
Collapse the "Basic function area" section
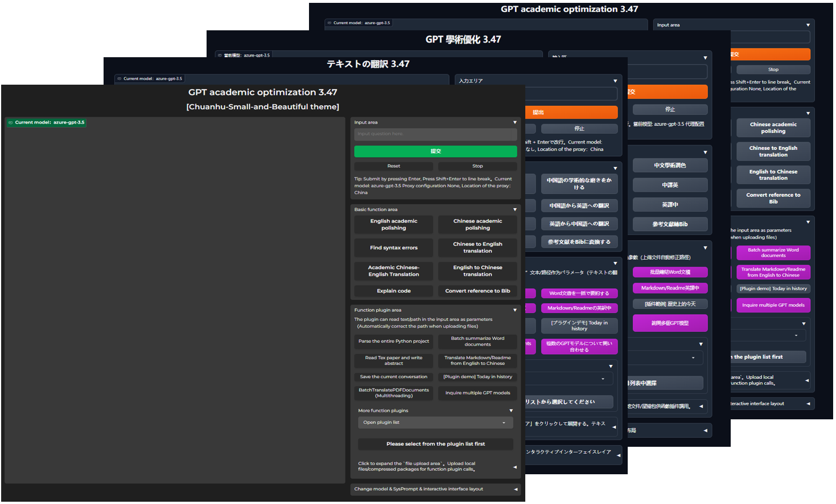514,210
